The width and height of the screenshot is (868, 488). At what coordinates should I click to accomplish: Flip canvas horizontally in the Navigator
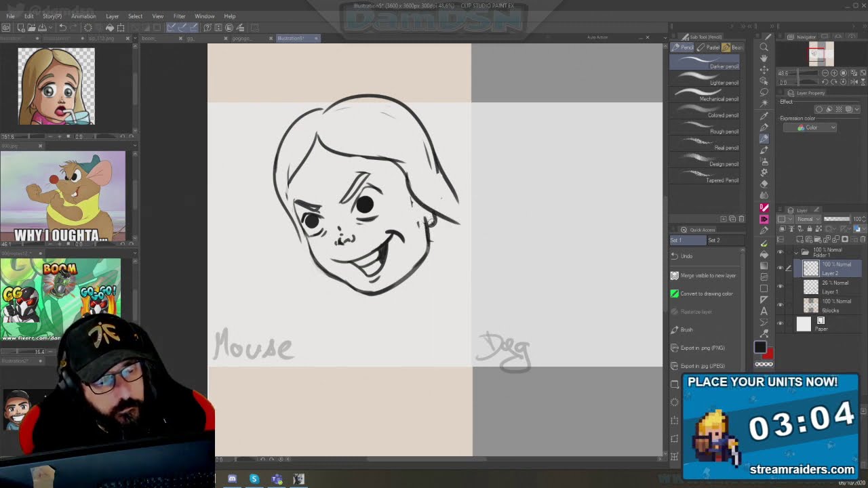pos(854,81)
